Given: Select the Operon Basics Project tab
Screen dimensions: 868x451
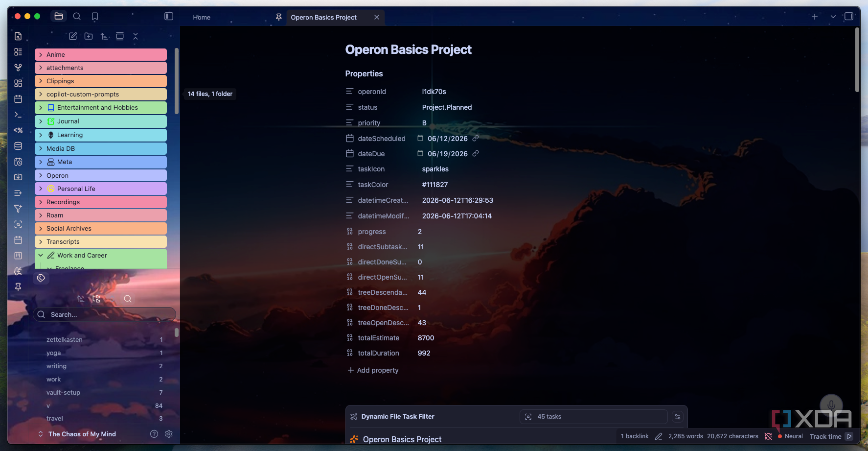Looking at the screenshot, I should click(323, 17).
